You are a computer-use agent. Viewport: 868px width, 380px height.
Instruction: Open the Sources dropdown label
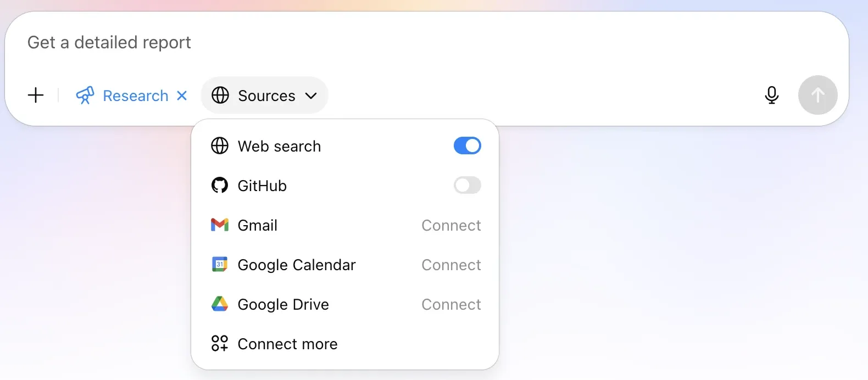(x=266, y=96)
